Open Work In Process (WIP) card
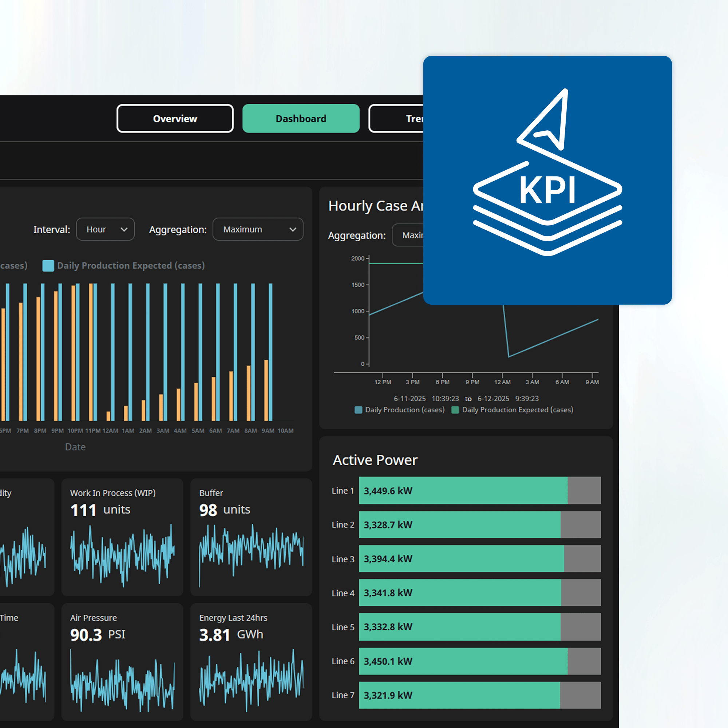The image size is (728, 728). tap(122, 537)
